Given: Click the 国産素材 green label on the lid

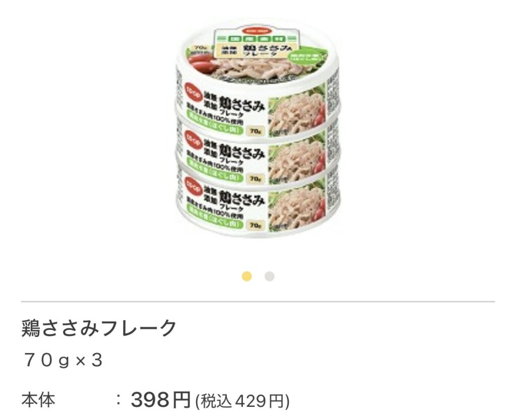Looking at the screenshot, I should click(256, 38).
